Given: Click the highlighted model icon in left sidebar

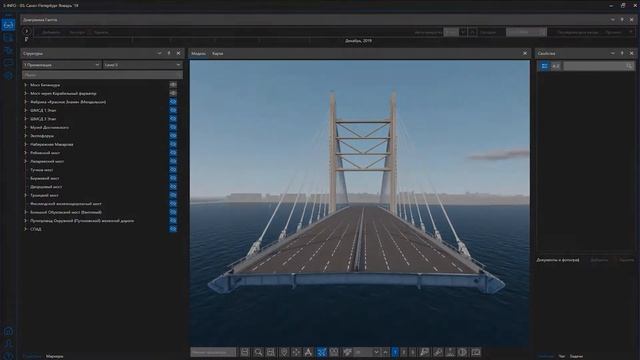Looking at the screenshot, I should click(8, 25).
